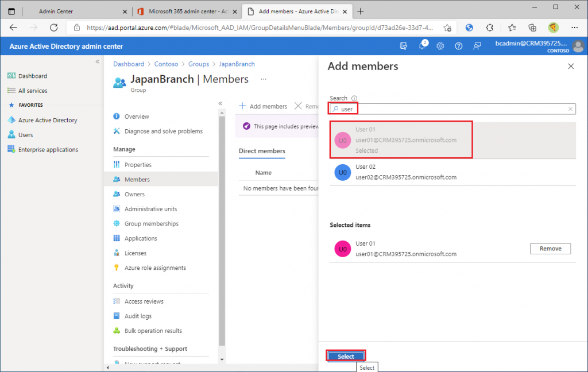Click the JapanBranch more options ellipsis
The width and height of the screenshot is (588, 372).
point(264,79)
